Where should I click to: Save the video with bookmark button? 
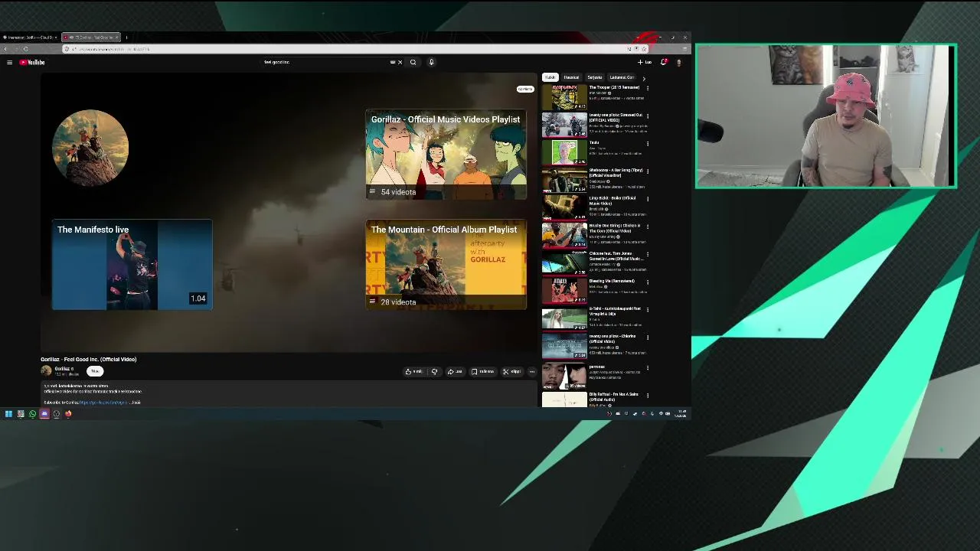pos(483,372)
